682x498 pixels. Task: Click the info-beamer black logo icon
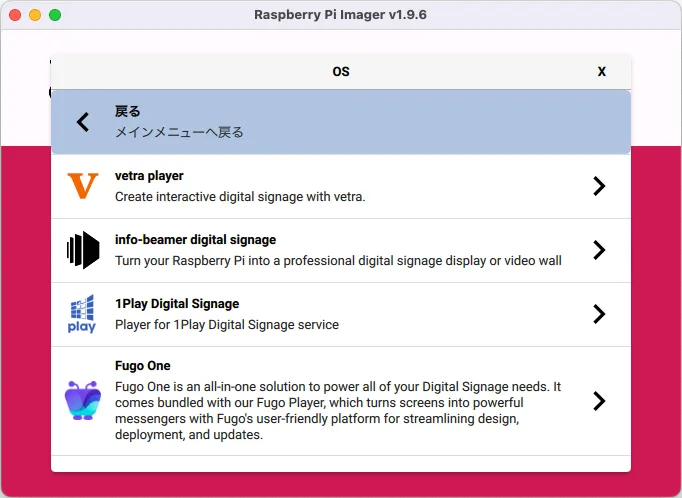[83, 250]
